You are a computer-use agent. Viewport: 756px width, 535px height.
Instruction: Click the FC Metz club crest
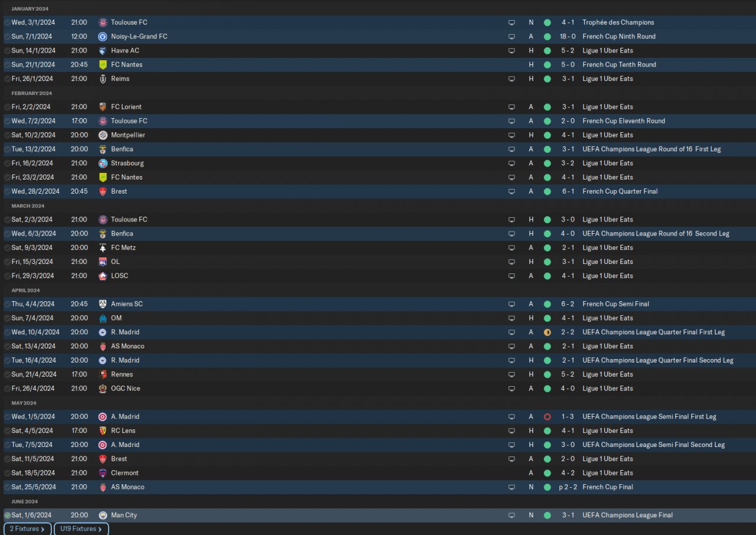[103, 248]
